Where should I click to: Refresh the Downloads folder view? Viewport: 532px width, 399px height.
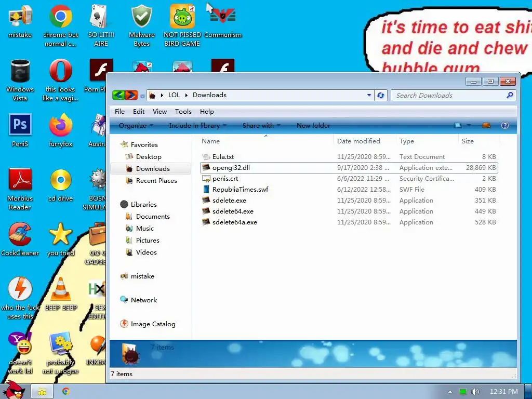coord(380,96)
